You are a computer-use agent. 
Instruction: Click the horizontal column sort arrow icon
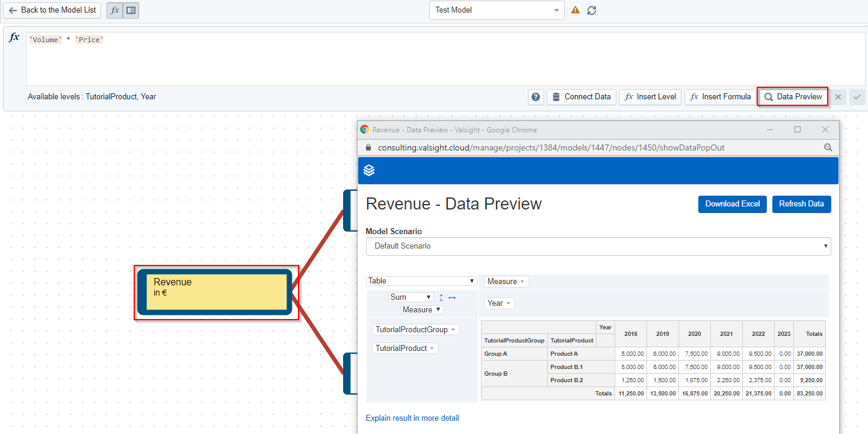pyautogui.click(x=452, y=297)
